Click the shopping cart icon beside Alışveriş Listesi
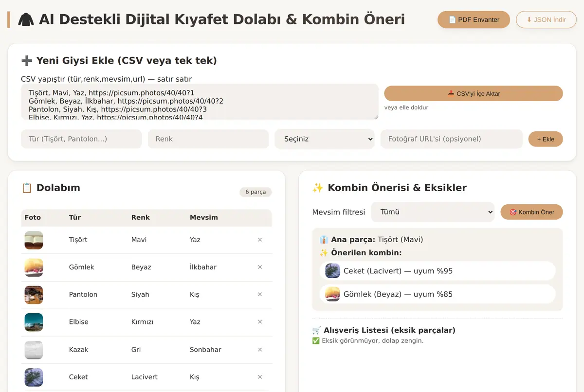 [x=316, y=330]
